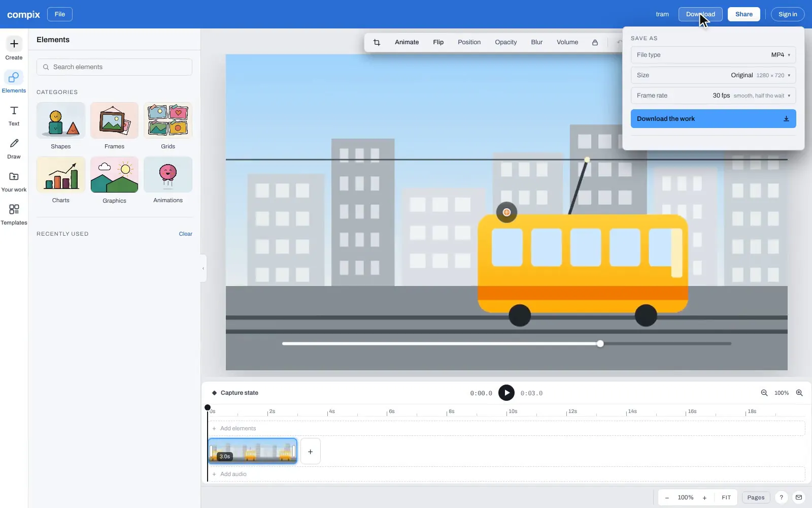Click the Download button in header
Screen dimensions: 812x508
pyautogui.click(x=700, y=14)
